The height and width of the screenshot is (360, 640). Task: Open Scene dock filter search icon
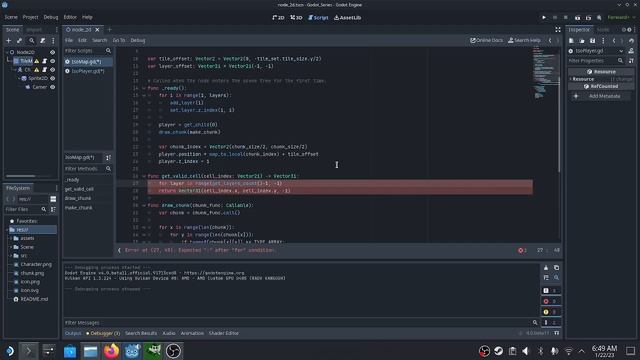coord(31,40)
